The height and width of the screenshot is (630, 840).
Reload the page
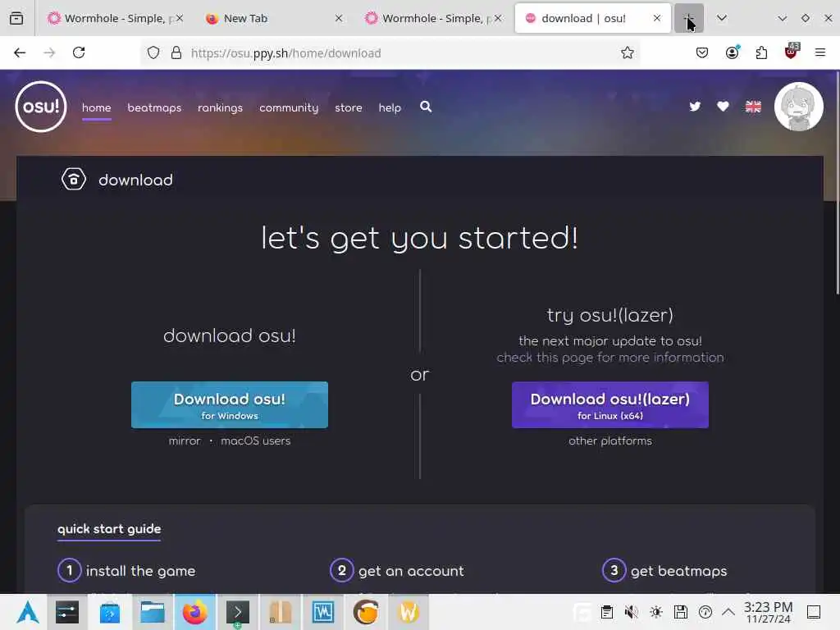(x=79, y=52)
